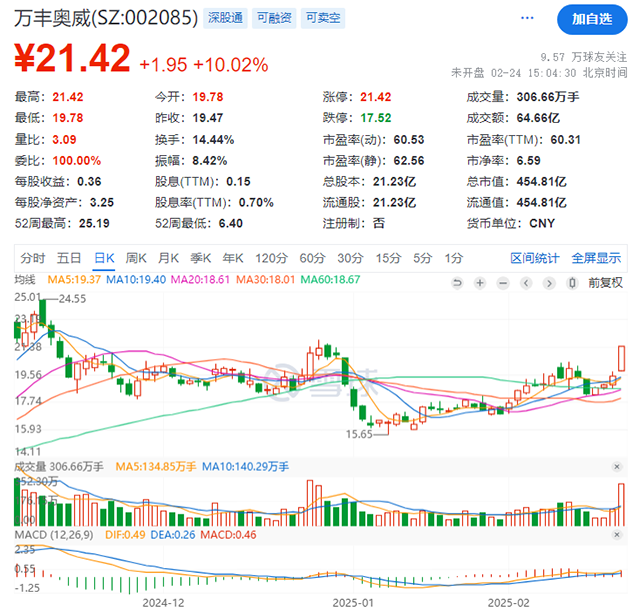Screen dimensions: 640x611
Task: Click the MA10:19.40 legend label
Action: pyautogui.click(x=136, y=280)
